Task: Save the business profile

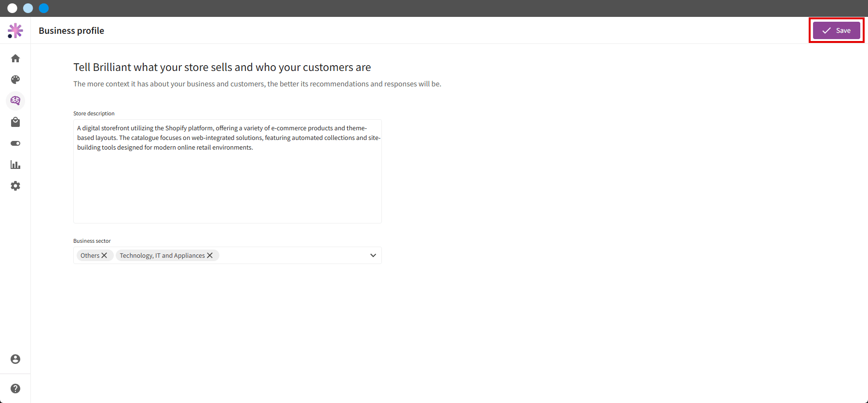Action: 837,30
